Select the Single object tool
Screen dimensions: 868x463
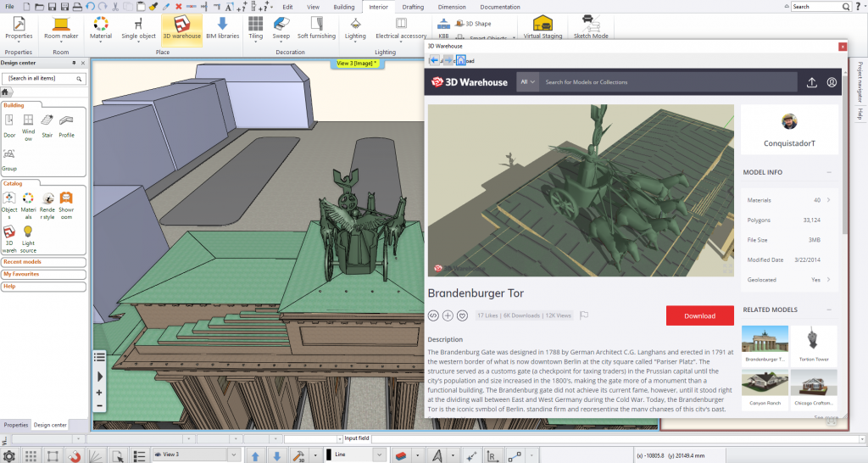[138, 28]
